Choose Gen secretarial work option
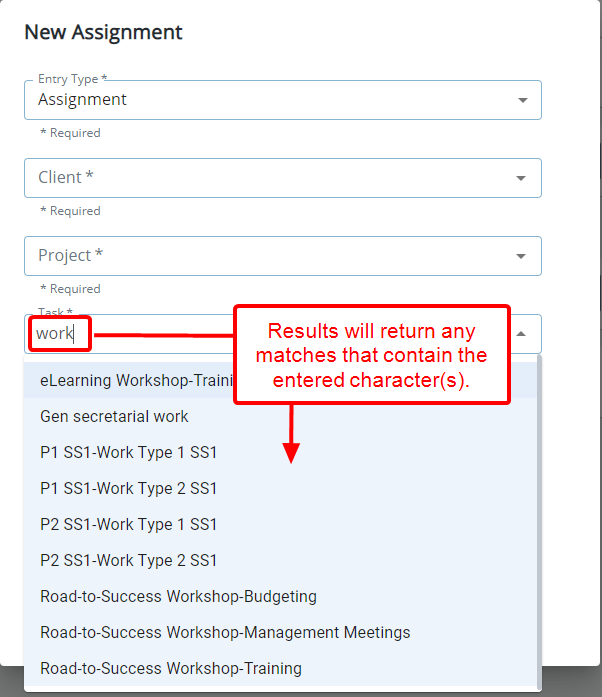The width and height of the screenshot is (602, 697). (x=114, y=416)
